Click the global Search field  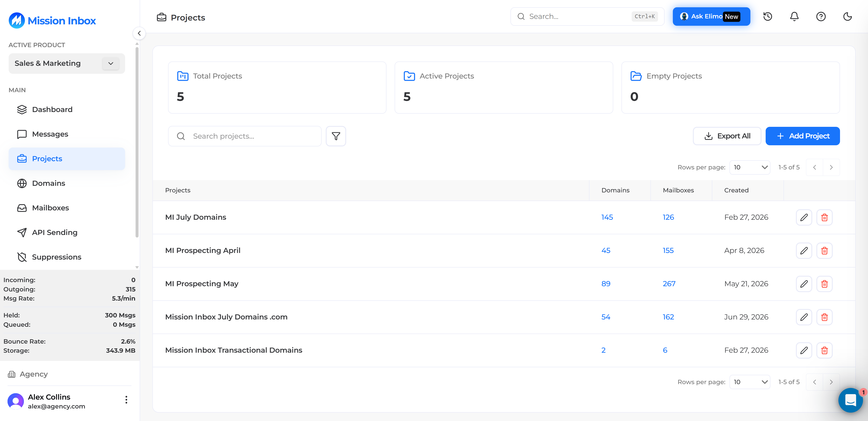click(587, 17)
